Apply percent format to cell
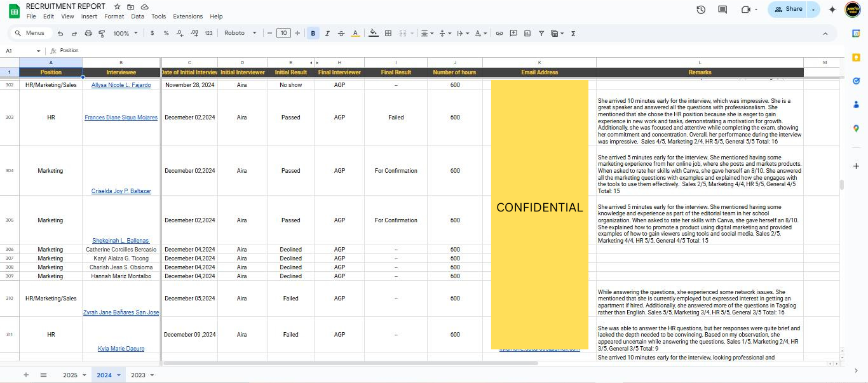868x383 pixels. click(166, 33)
